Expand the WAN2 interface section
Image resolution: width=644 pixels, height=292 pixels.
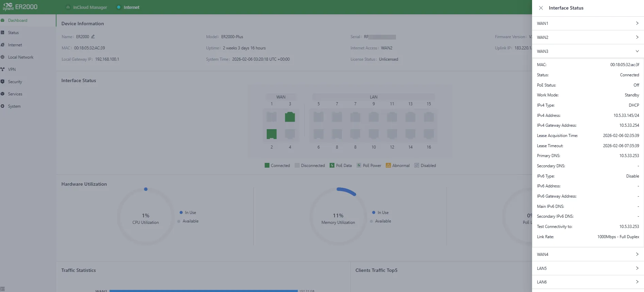[x=588, y=37]
